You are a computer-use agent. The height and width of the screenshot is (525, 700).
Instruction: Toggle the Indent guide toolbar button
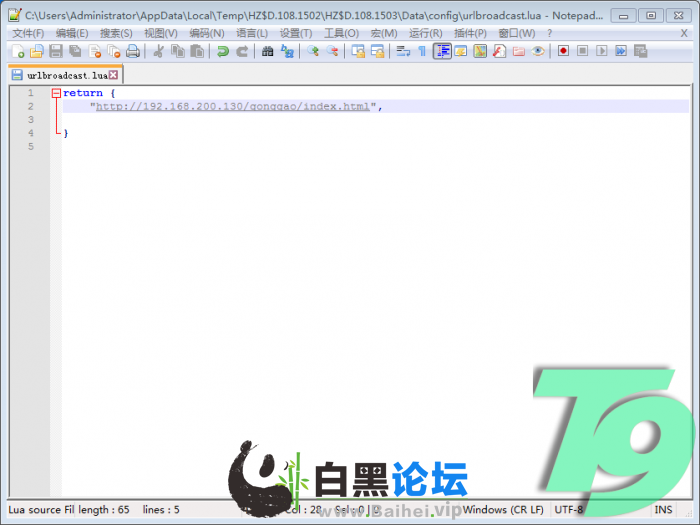coord(442,51)
